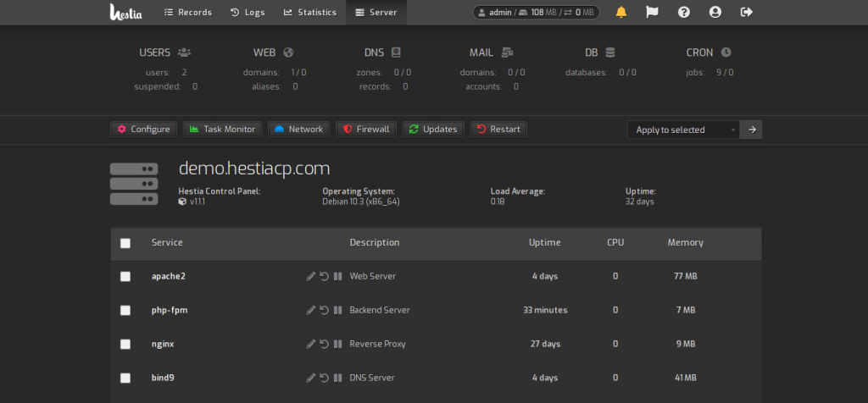Open the notifications bell icon
This screenshot has height=403, width=868.
(x=621, y=12)
